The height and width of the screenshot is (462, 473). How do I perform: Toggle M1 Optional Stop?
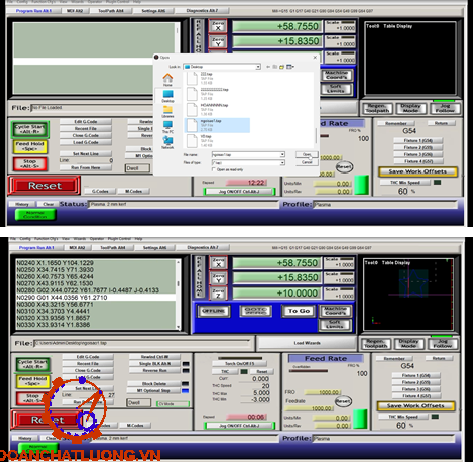pos(154,390)
